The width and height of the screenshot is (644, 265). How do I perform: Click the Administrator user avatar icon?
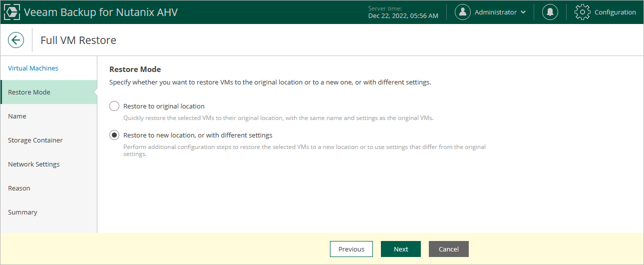click(463, 12)
